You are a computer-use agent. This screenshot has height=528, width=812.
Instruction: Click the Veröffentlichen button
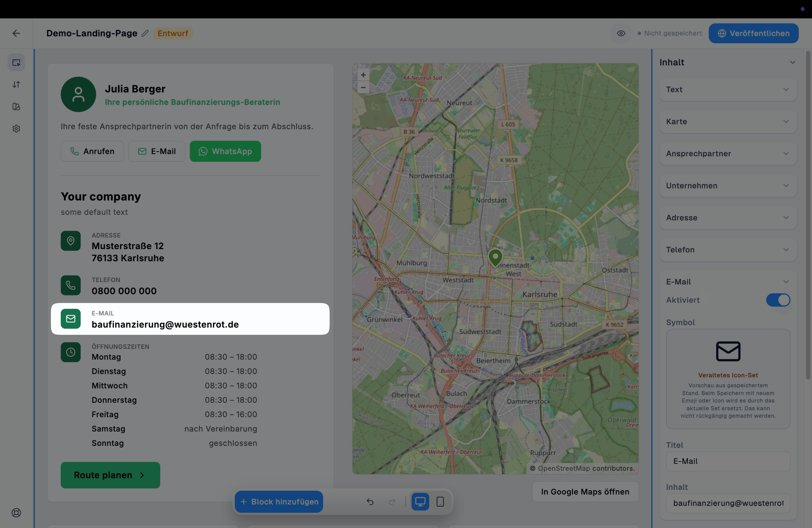753,33
